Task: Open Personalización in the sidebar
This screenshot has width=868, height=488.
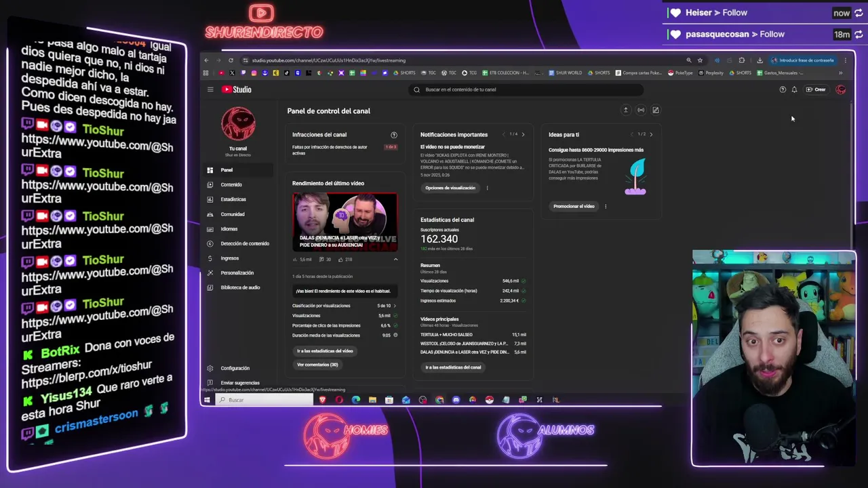Action: pyautogui.click(x=239, y=272)
